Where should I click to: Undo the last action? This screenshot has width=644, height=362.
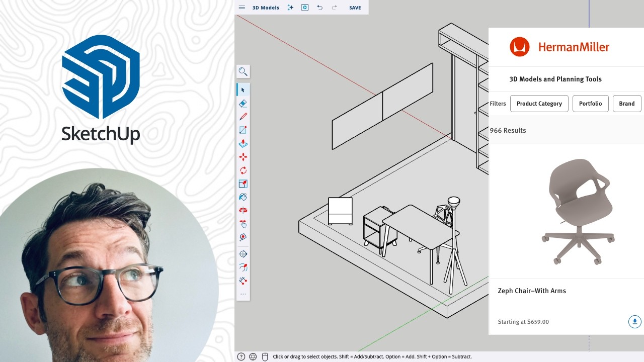[319, 8]
